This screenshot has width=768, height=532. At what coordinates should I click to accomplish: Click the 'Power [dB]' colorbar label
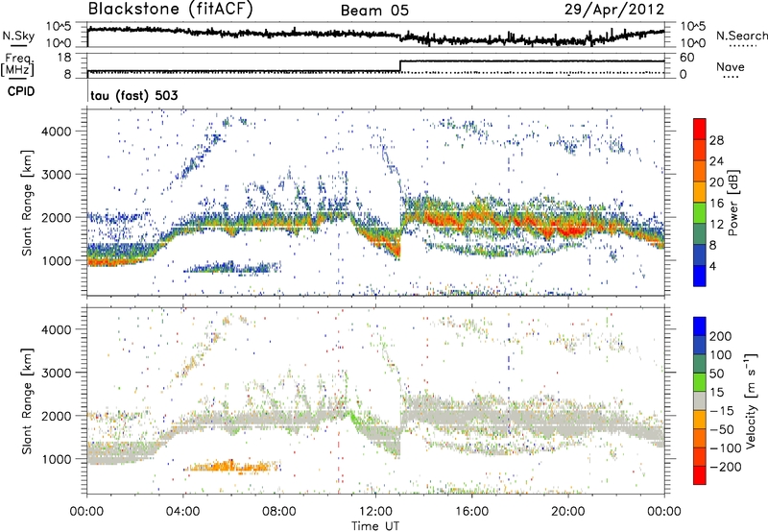tap(733, 203)
